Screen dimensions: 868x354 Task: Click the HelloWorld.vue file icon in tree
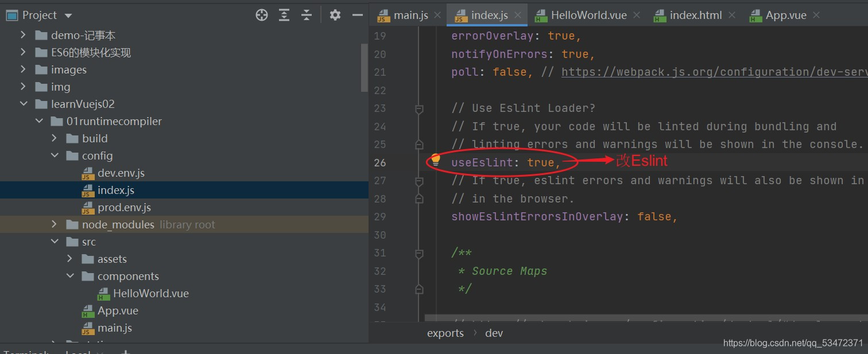click(x=103, y=294)
